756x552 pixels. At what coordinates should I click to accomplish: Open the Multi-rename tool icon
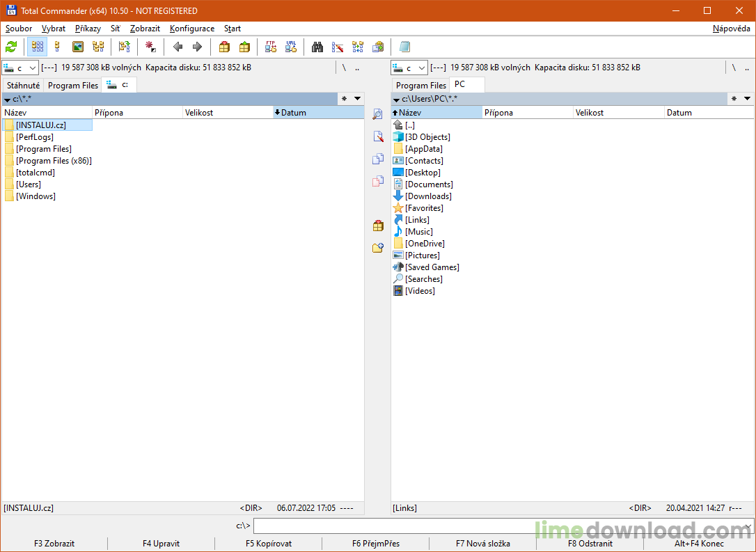coord(338,47)
